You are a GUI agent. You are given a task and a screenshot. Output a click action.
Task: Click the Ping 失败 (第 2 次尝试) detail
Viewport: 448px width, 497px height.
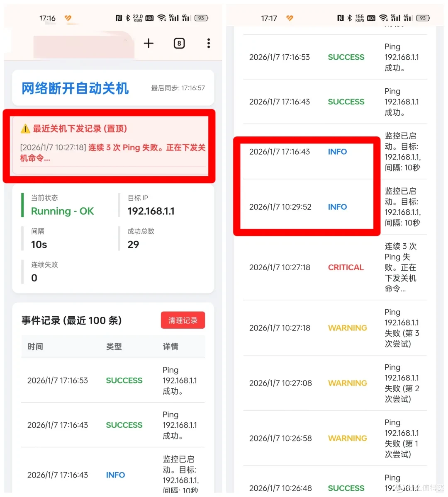coord(402,383)
